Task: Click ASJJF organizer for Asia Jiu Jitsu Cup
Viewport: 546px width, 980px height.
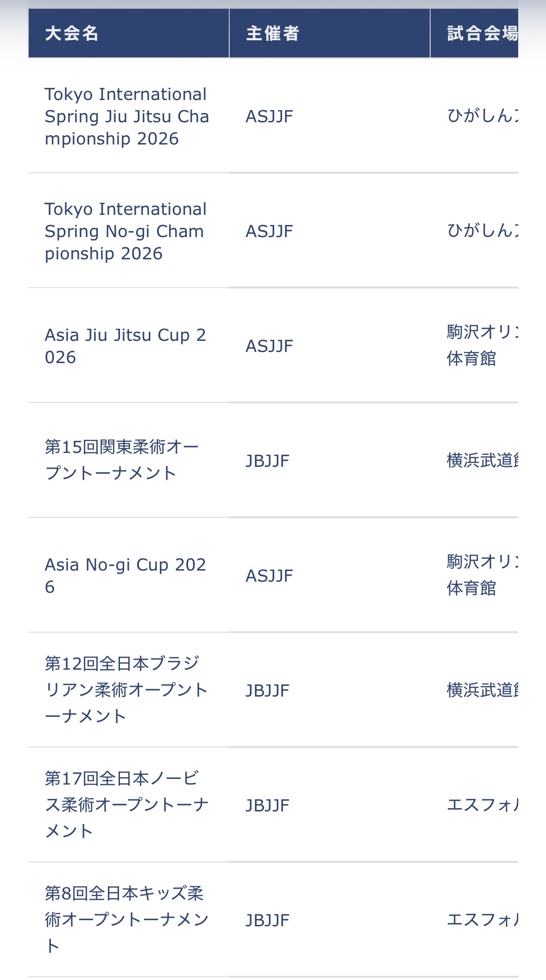Action: [269, 346]
